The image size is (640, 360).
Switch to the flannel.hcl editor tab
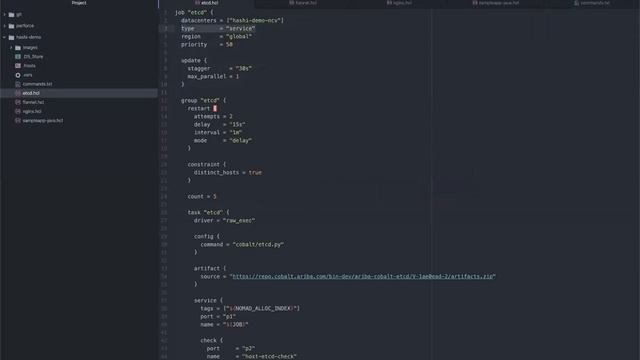[303, 3]
